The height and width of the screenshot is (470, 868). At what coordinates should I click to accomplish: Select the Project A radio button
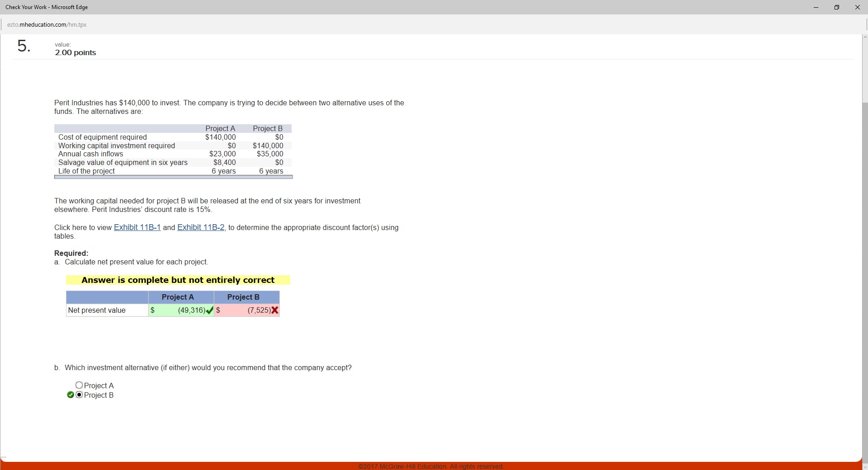pos(79,385)
